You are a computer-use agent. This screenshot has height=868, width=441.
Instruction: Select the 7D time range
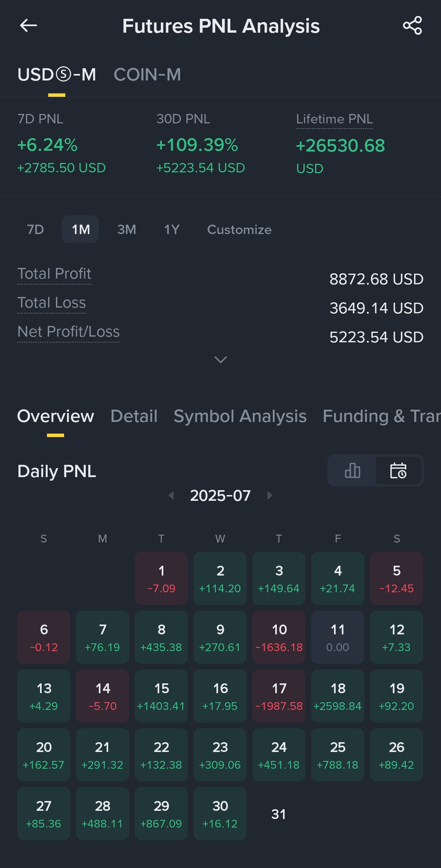pos(36,230)
